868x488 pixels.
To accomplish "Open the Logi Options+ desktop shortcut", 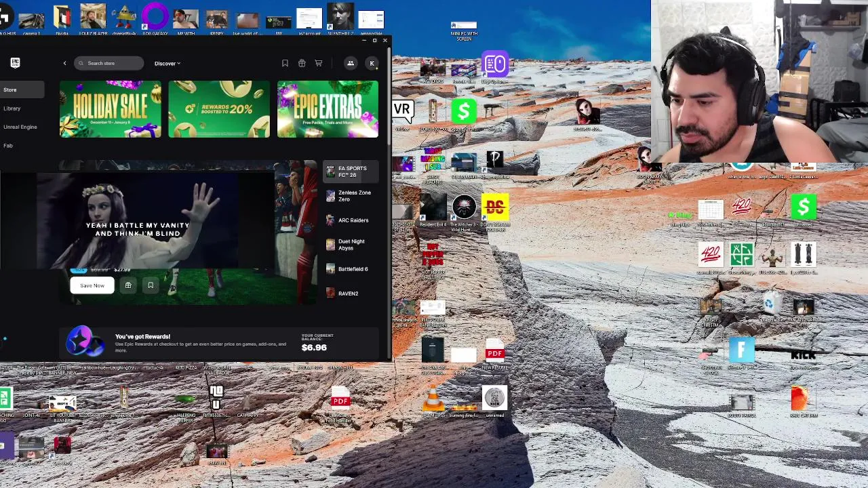I will point(494,68).
